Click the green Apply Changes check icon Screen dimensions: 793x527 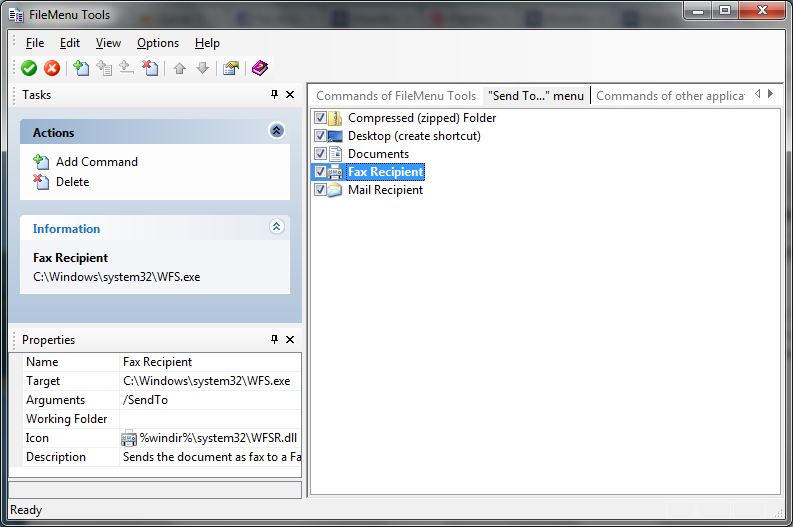[x=29, y=68]
